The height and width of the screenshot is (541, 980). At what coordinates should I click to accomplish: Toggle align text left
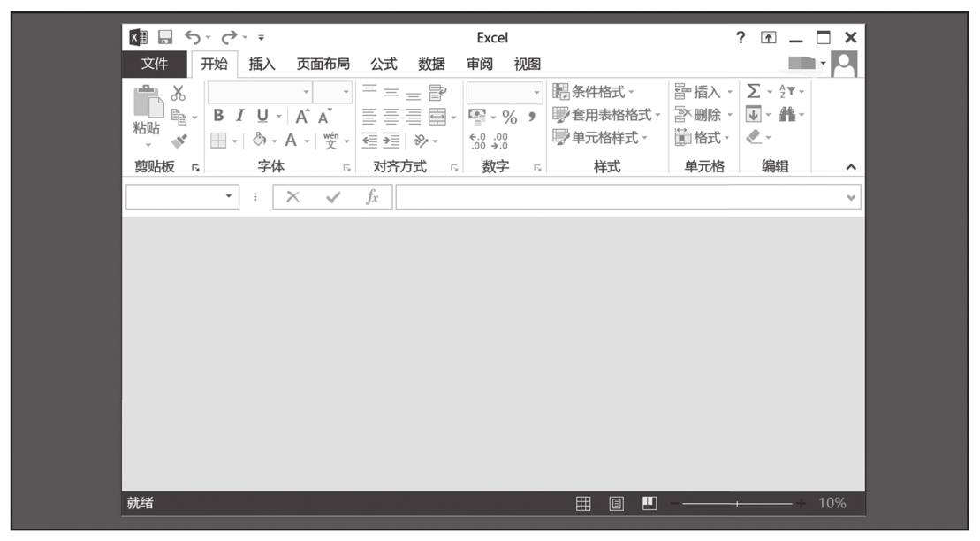tap(369, 117)
